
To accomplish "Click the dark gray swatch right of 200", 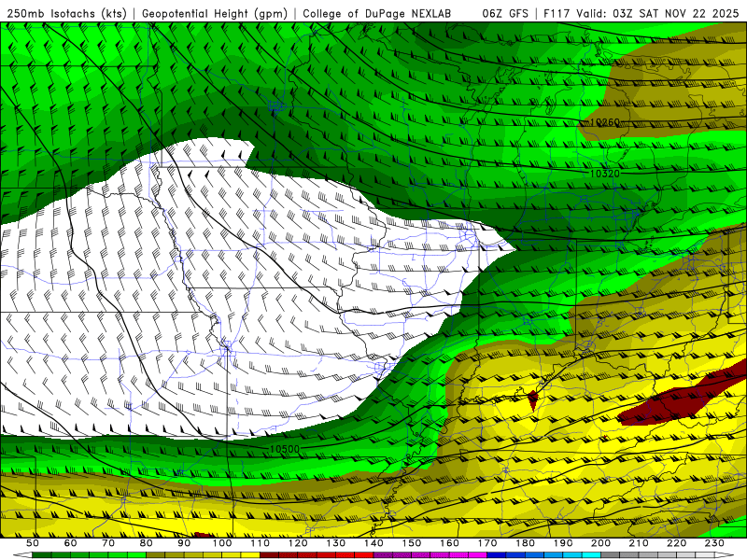I will point(611,555).
